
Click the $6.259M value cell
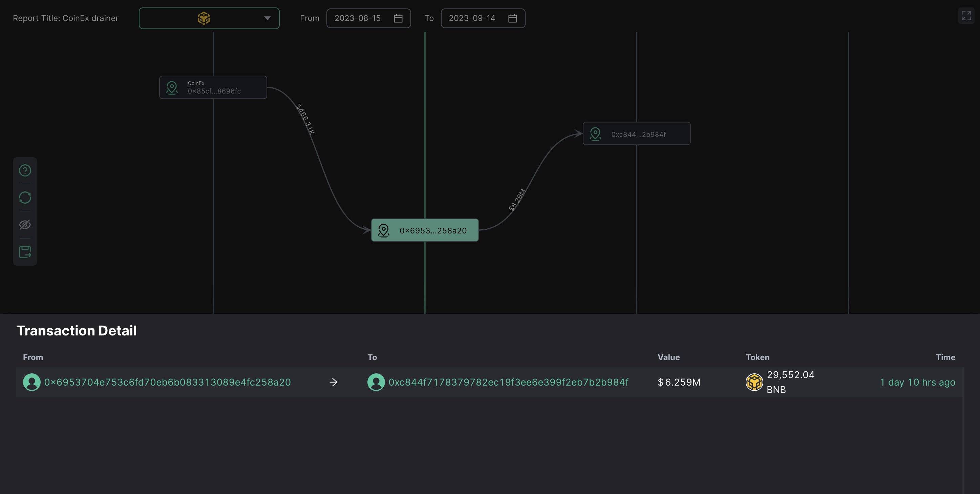click(679, 382)
